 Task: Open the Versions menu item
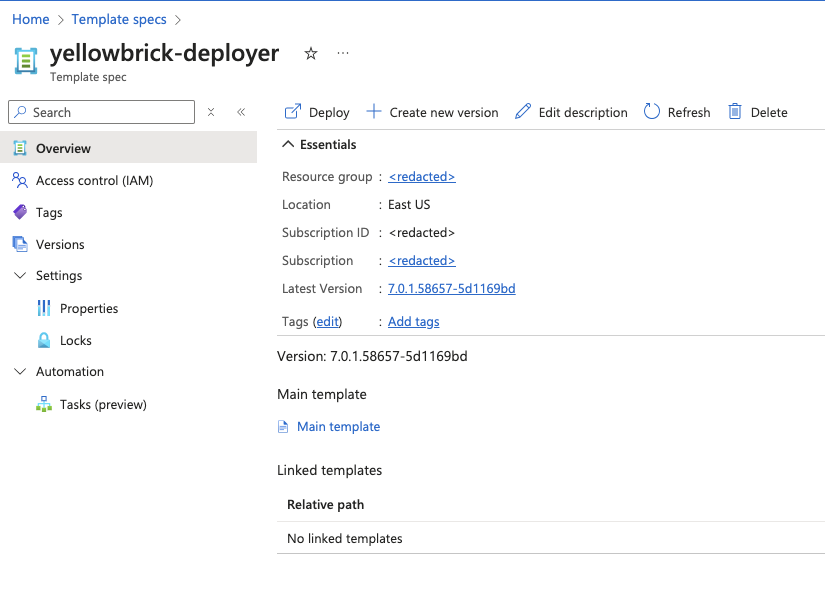tap(60, 245)
